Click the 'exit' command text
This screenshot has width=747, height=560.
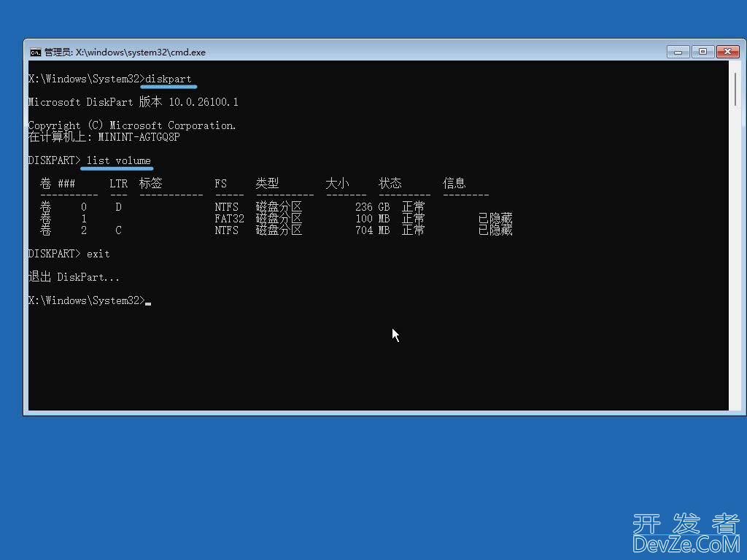click(x=98, y=254)
